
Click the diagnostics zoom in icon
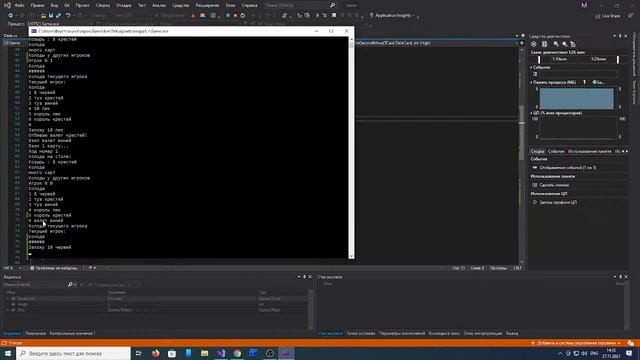[556, 44]
